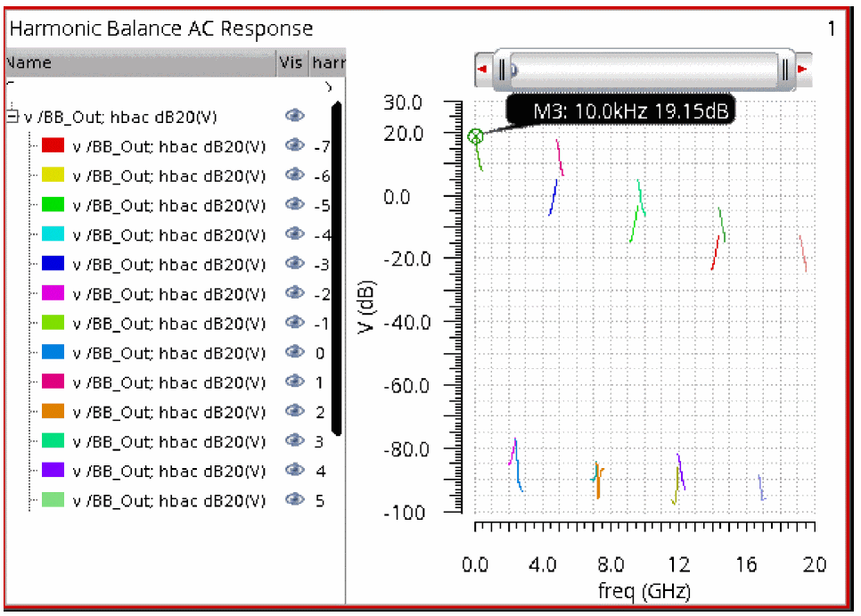This screenshot has height=616, width=861.
Task: Click the red color swatch for harmonic -7
Action: click(x=53, y=147)
